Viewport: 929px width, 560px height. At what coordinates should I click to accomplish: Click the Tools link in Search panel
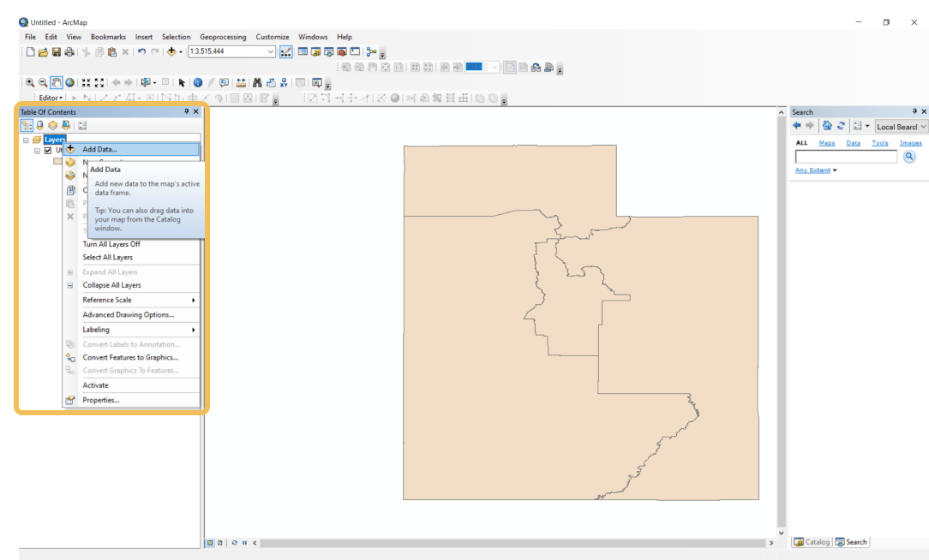tap(880, 143)
